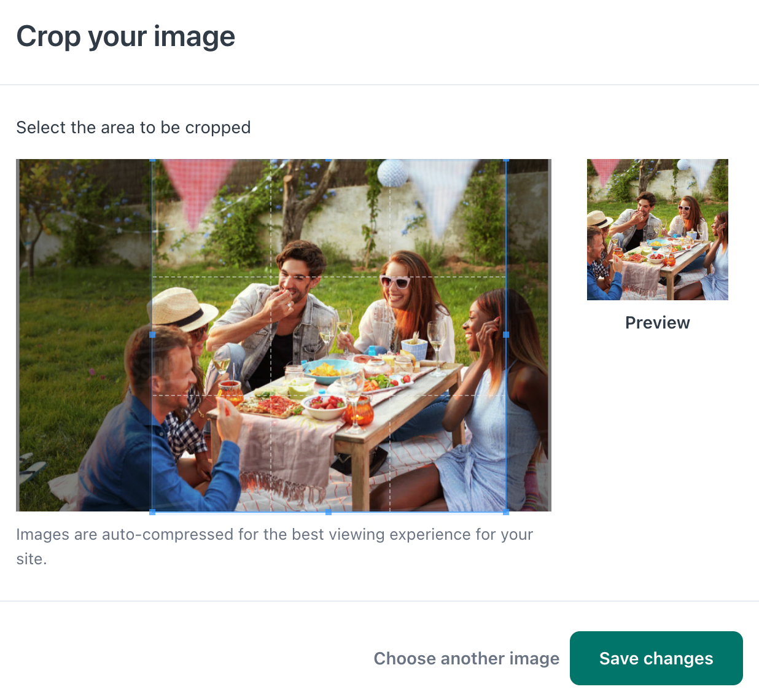Click the 'Select the area to be cropped' text

click(x=133, y=128)
